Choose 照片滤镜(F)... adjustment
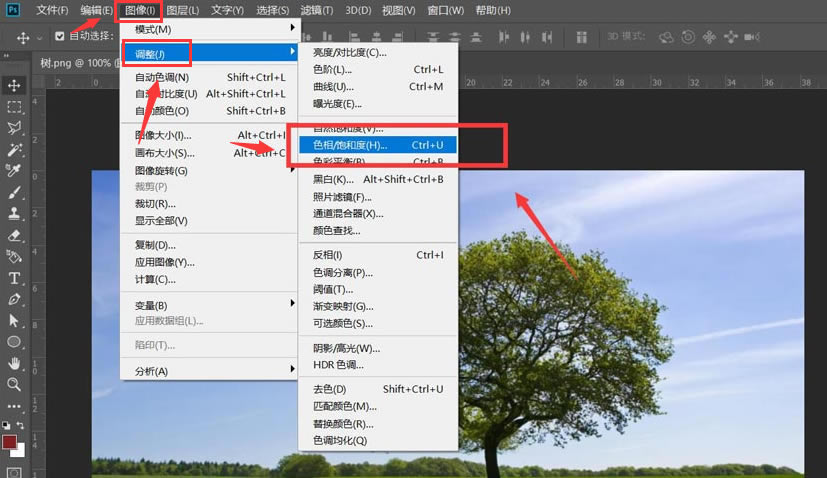Screen dimensions: 827x478 (x=378, y=197)
